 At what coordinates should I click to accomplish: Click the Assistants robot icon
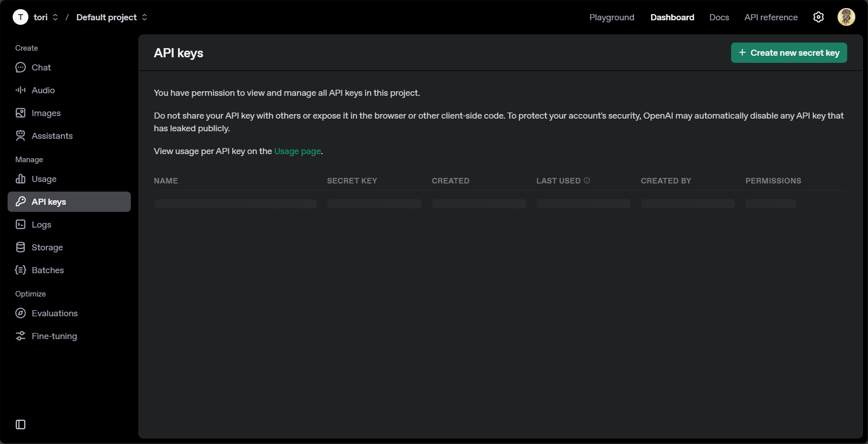click(x=20, y=136)
